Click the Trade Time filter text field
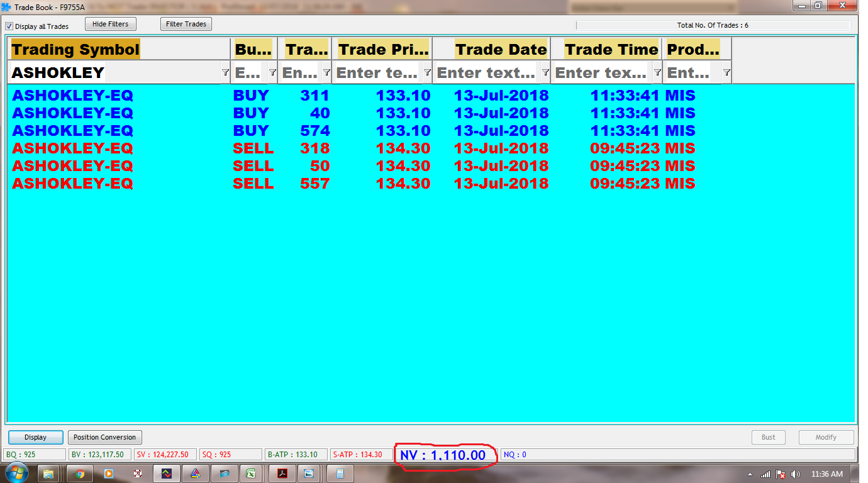Screen dimensions: 868x483 [x=601, y=72]
